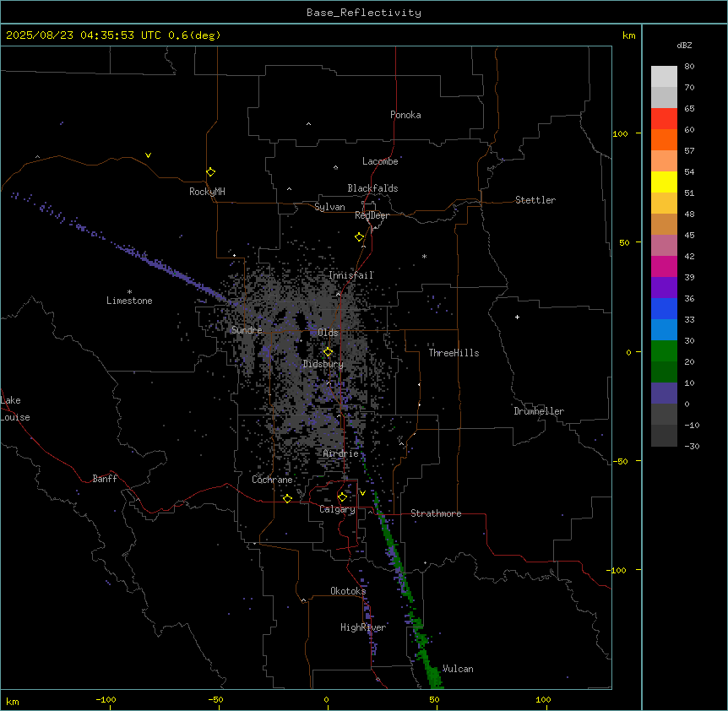
Task: Click the Blackfalds city label
Action: [372, 188]
